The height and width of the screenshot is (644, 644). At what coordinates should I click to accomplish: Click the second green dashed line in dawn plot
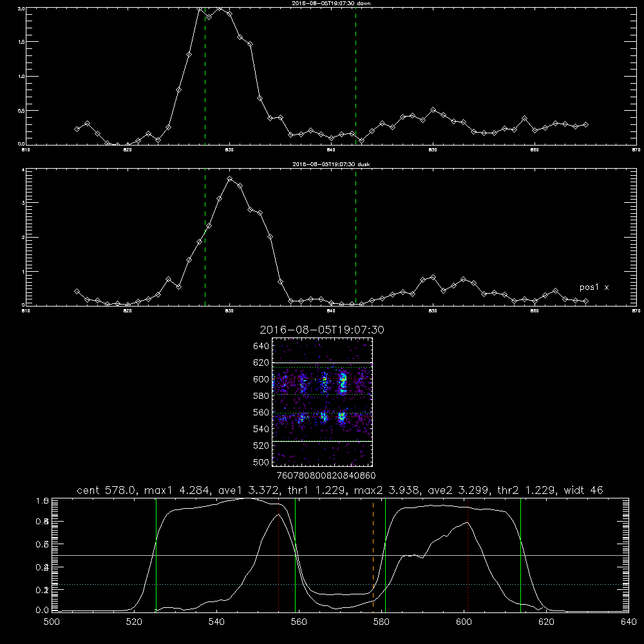[x=355, y=77]
